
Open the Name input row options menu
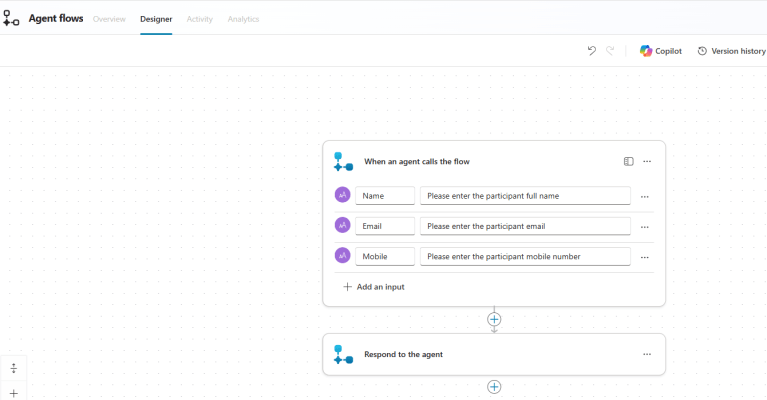[x=645, y=196]
